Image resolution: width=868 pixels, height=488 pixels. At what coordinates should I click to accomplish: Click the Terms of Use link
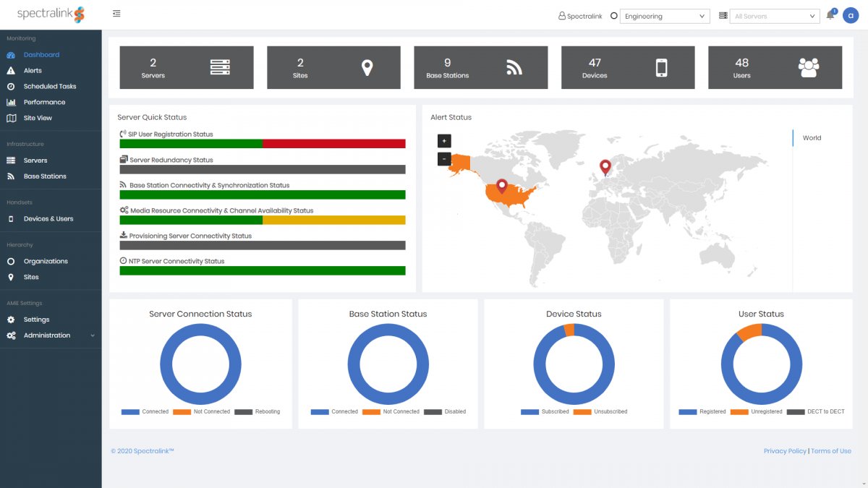click(830, 450)
